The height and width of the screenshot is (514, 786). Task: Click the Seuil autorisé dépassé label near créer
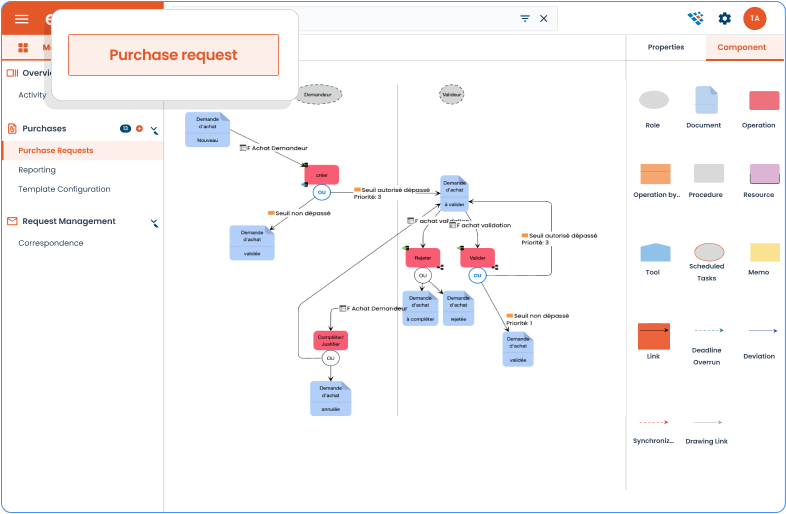click(x=392, y=194)
